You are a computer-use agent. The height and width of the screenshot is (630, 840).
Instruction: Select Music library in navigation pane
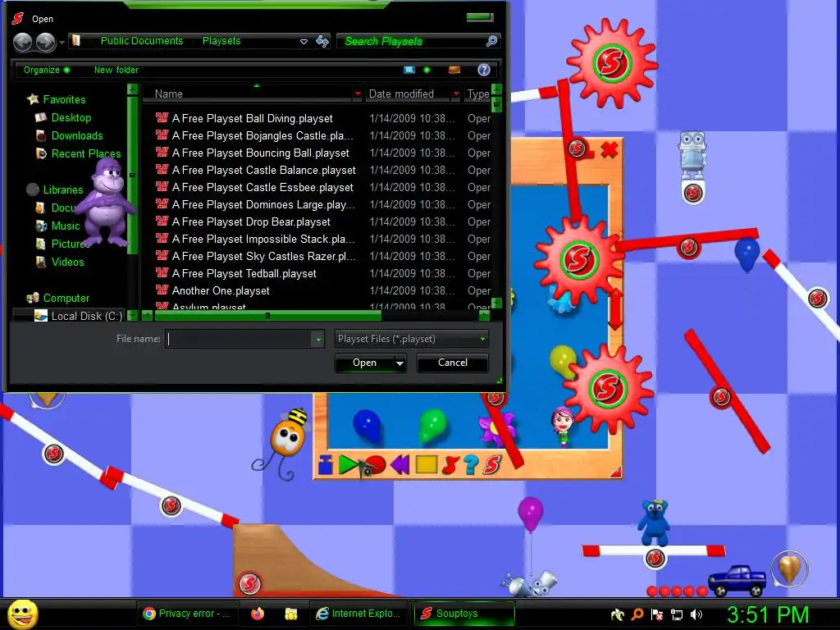tap(66, 226)
